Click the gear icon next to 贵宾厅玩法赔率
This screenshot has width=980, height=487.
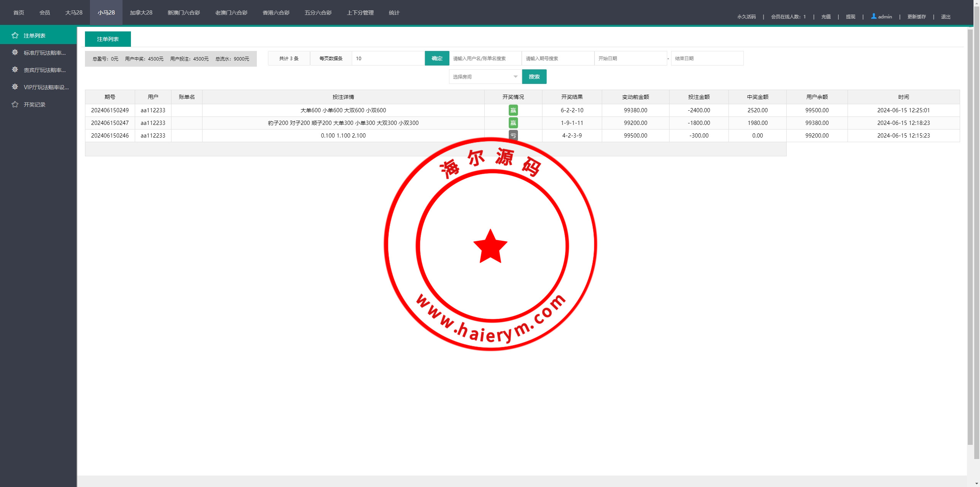tap(15, 70)
